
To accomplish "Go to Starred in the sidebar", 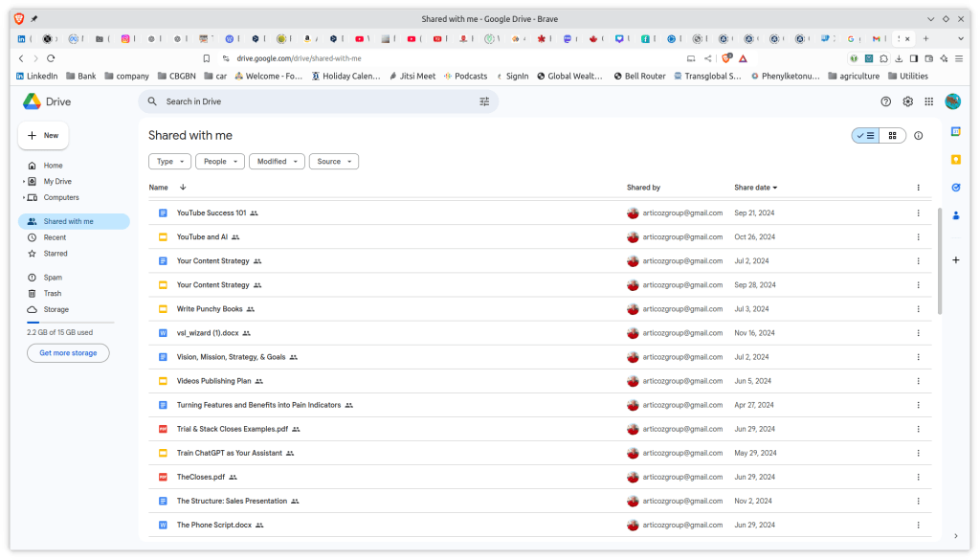I will pos(56,254).
